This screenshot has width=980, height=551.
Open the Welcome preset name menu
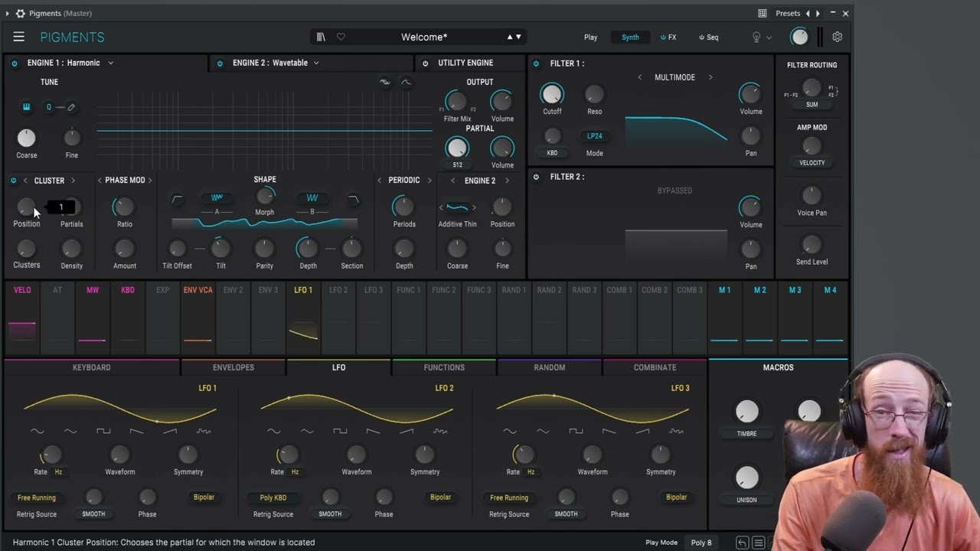(424, 37)
